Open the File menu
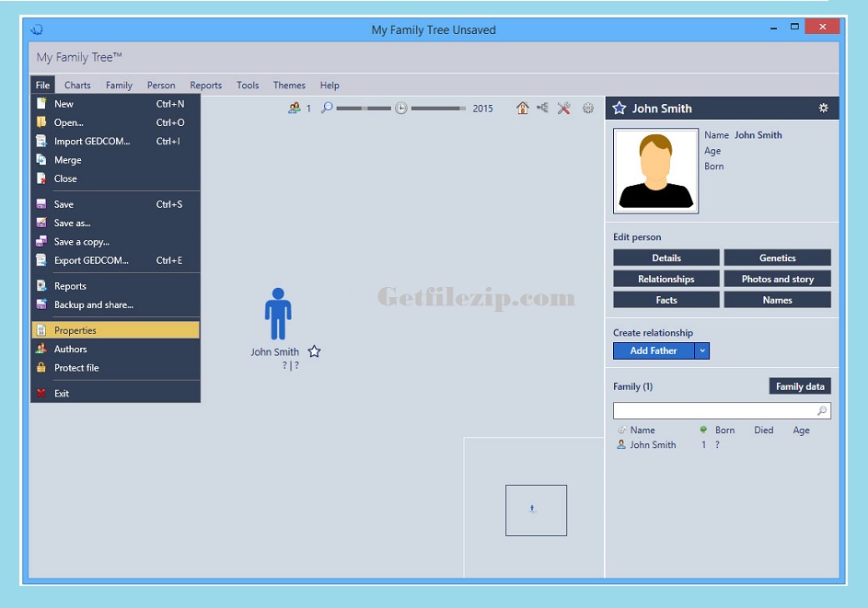The height and width of the screenshot is (608, 868). tap(42, 86)
